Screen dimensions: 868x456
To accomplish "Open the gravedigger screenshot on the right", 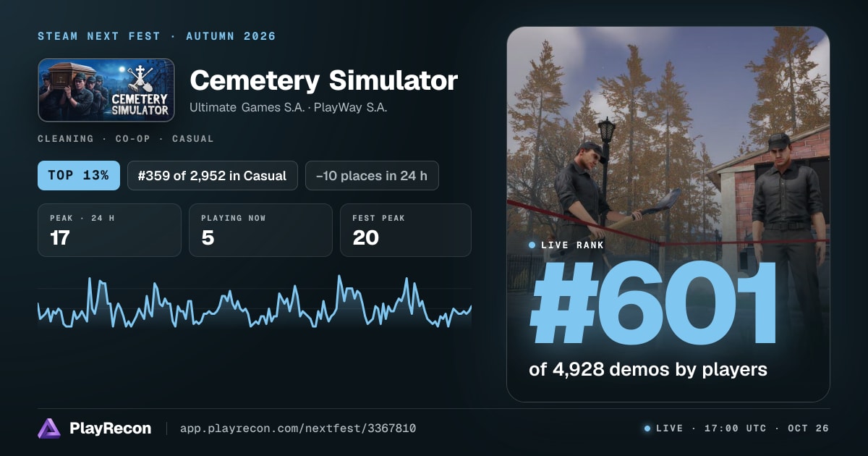I will pos(668,214).
